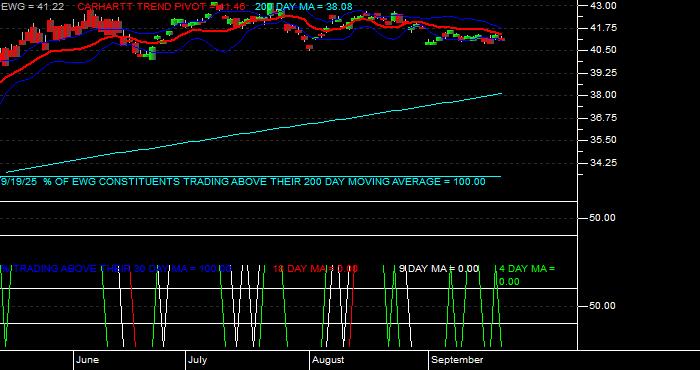Select the July label on the time axis

coord(197,360)
